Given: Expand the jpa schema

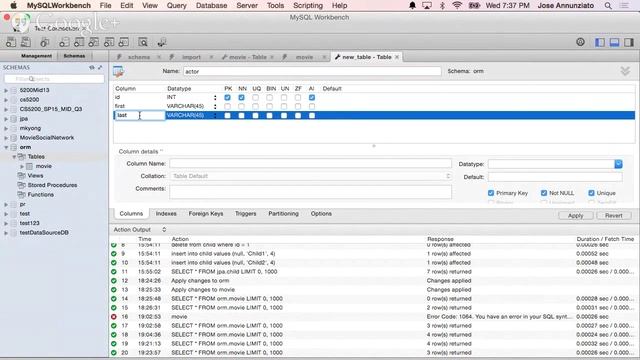Looking at the screenshot, I should [6, 119].
